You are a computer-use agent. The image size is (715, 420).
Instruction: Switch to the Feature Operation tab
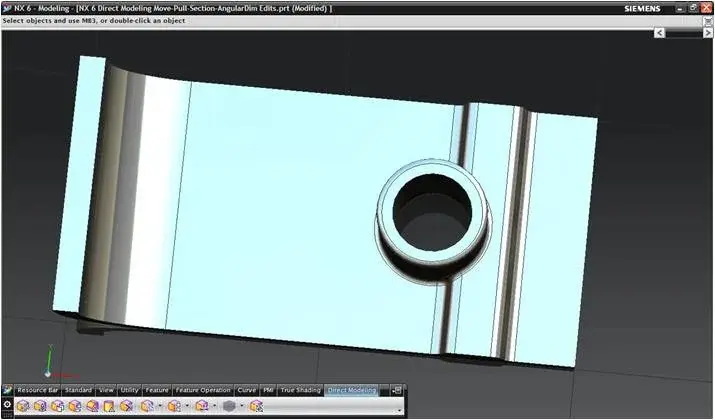click(x=203, y=390)
